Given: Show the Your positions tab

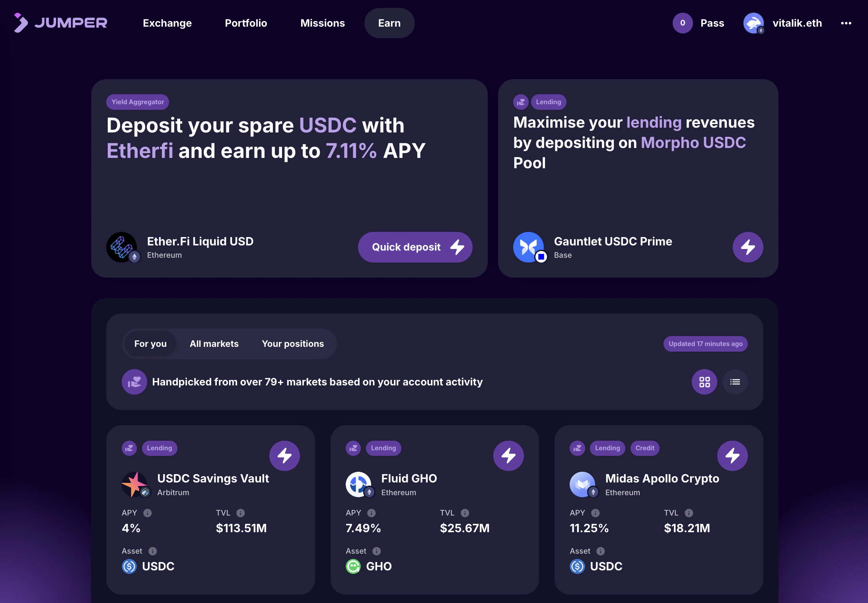Looking at the screenshot, I should (x=293, y=344).
